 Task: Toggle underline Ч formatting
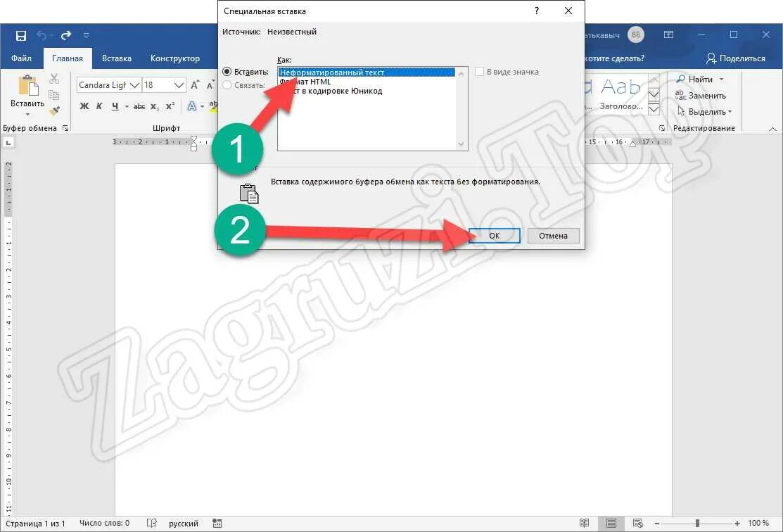click(115, 106)
